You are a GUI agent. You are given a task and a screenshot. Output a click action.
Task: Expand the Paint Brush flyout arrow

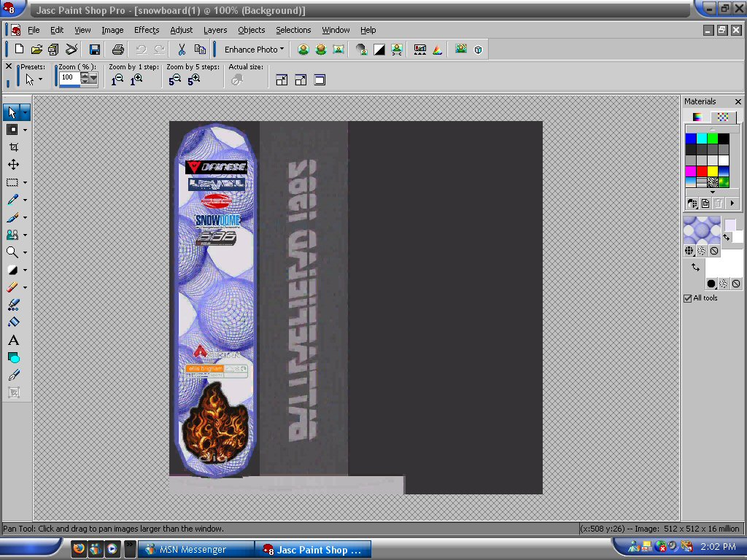pyautogui.click(x=26, y=217)
